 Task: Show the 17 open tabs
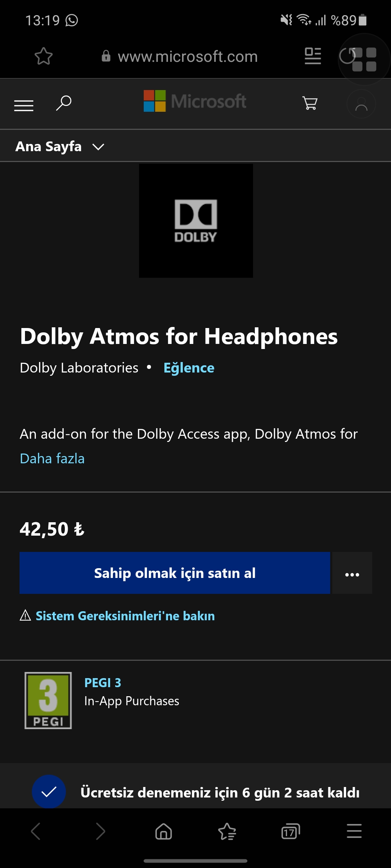(x=290, y=831)
